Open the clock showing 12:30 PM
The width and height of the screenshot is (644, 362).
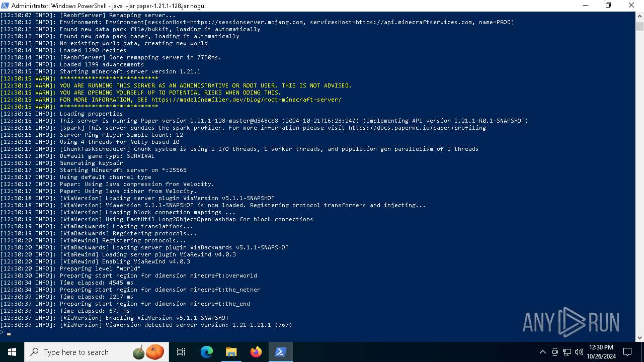(x=601, y=352)
